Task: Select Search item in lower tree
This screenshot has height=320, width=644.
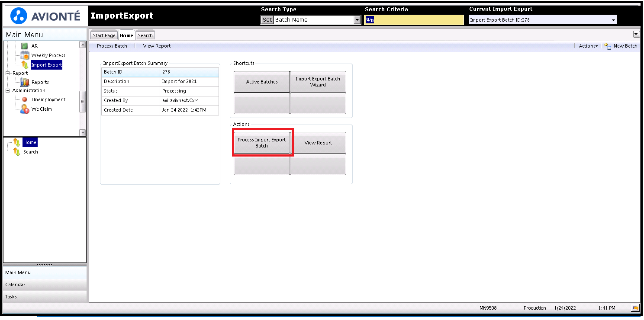Action: pyautogui.click(x=31, y=152)
